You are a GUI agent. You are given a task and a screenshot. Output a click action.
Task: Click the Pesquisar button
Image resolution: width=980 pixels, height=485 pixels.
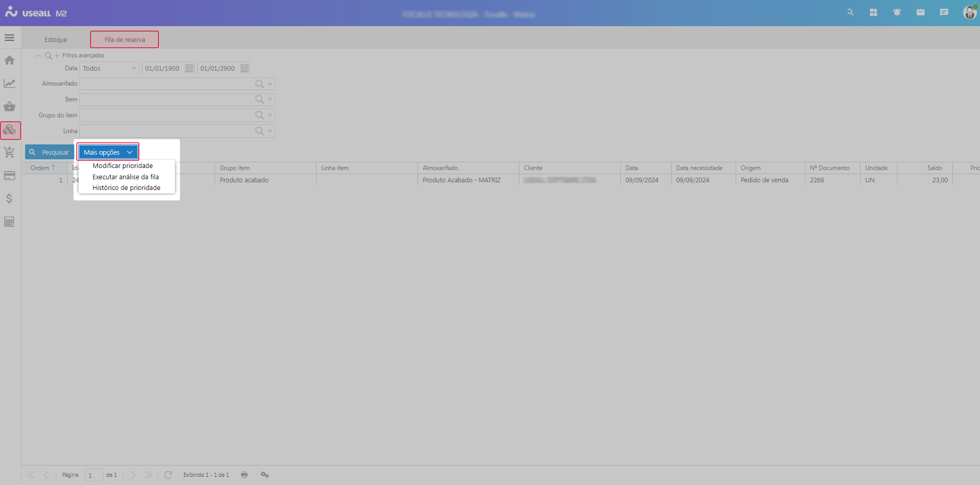[x=49, y=152]
